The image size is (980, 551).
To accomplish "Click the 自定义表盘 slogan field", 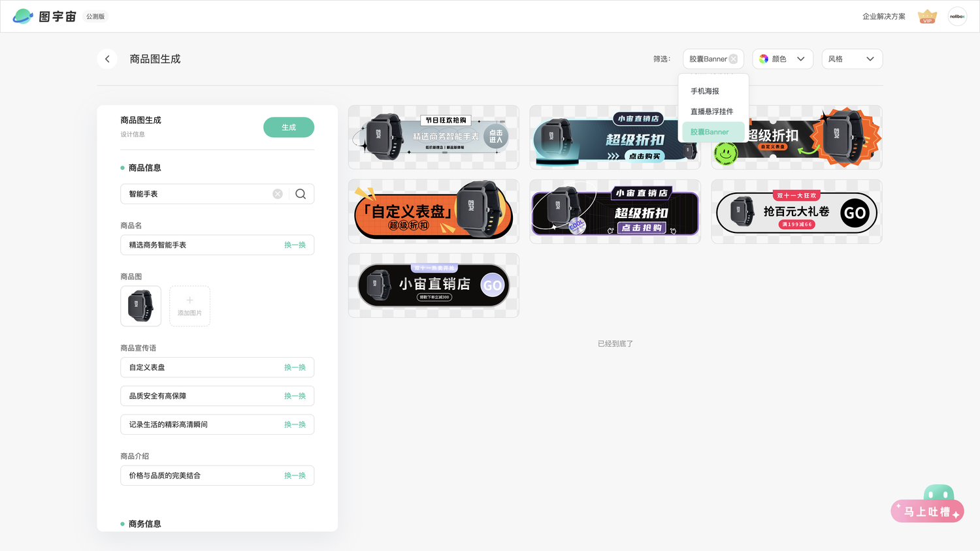I will tap(217, 368).
